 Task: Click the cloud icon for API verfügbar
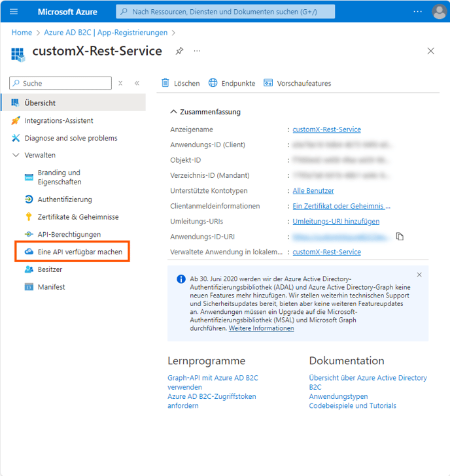pos(29,252)
